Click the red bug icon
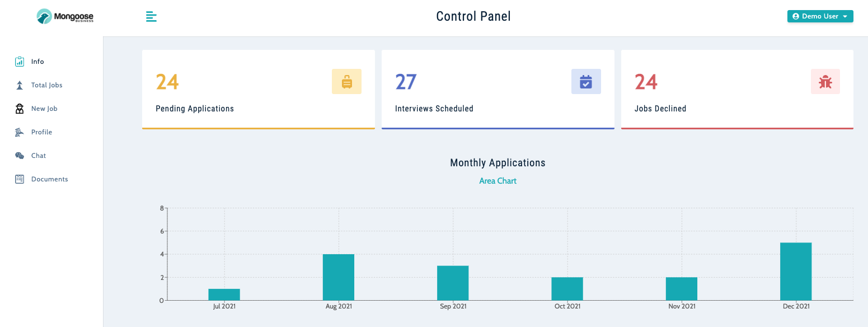This screenshot has height=327, width=868. [x=825, y=82]
